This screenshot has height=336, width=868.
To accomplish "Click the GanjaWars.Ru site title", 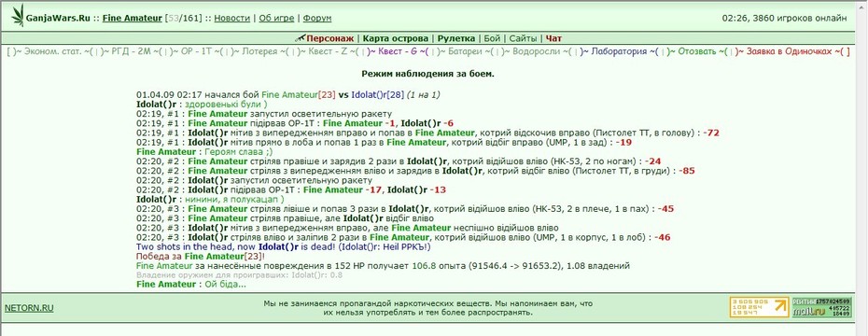I will point(58,18).
